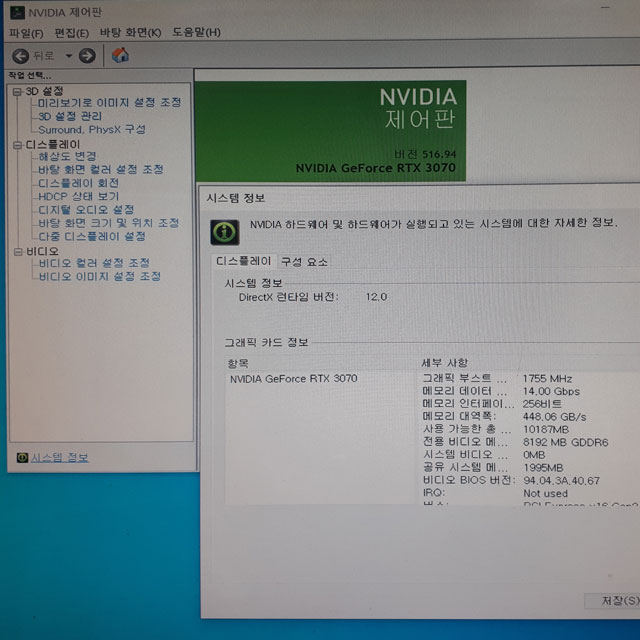Click the 448.06 GB/s bandwidth value
This screenshot has width=640, height=640.
click(554, 417)
